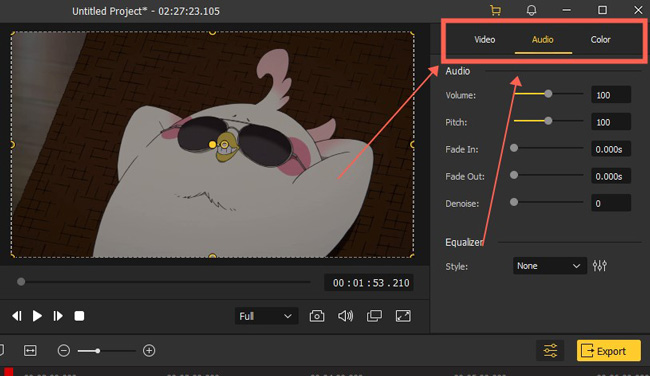Viewport: 650px width, 376px height.
Task: Zoom out the timeline with minus icon
Action: [x=64, y=351]
